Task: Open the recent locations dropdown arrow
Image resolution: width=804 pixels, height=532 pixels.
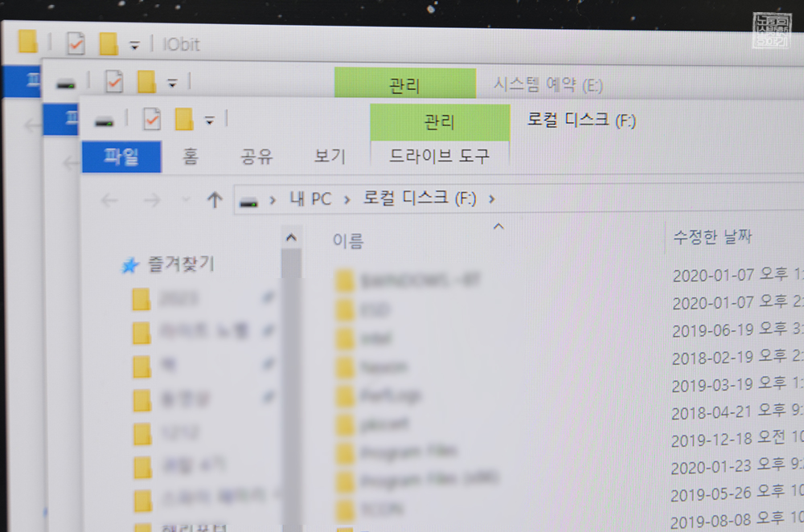Action: 187,199
